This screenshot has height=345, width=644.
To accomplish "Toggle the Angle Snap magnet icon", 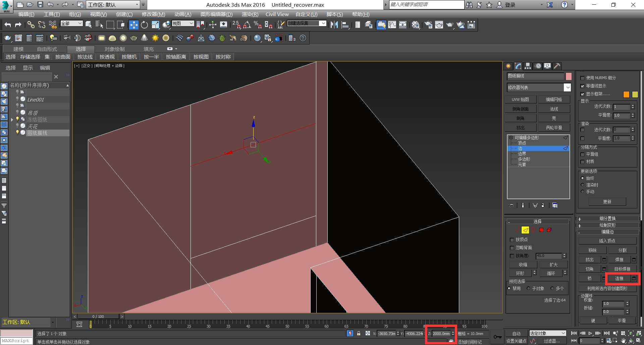I will click(x=247, y=24).
